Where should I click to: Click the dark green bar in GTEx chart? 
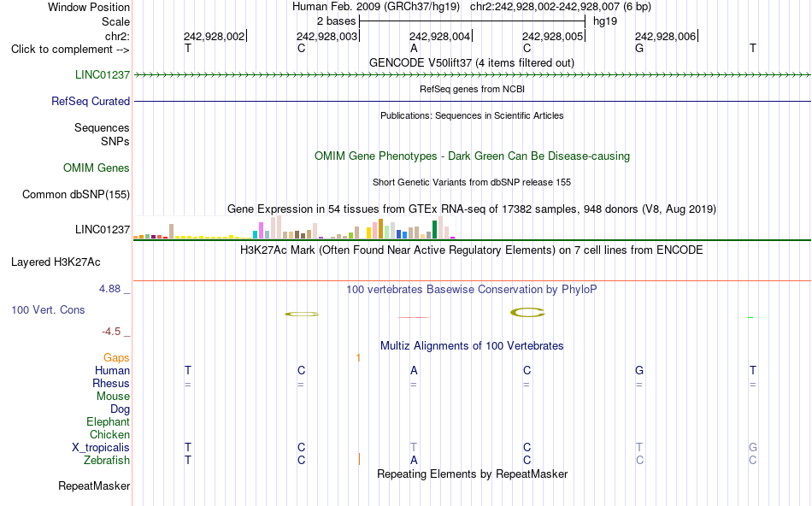pos(434,229)
